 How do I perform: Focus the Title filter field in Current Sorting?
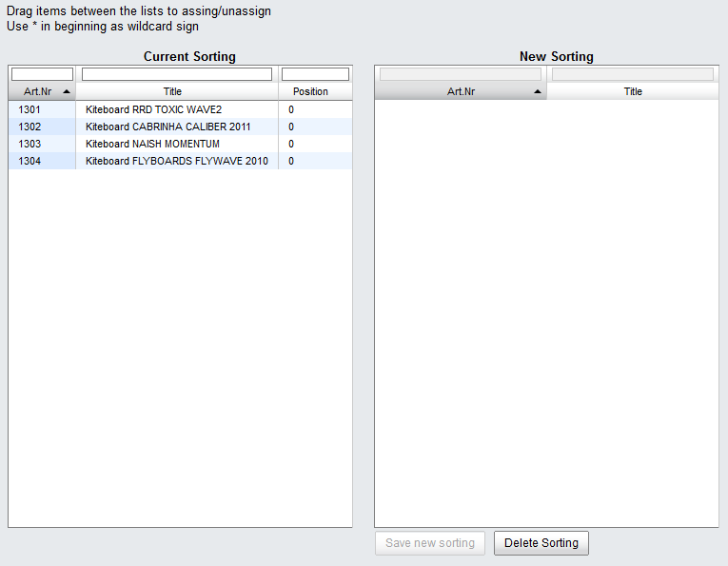[177, 74]
